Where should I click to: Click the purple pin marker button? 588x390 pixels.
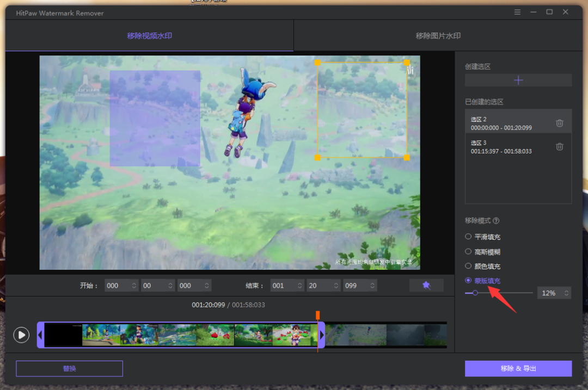tap(426, 286)
